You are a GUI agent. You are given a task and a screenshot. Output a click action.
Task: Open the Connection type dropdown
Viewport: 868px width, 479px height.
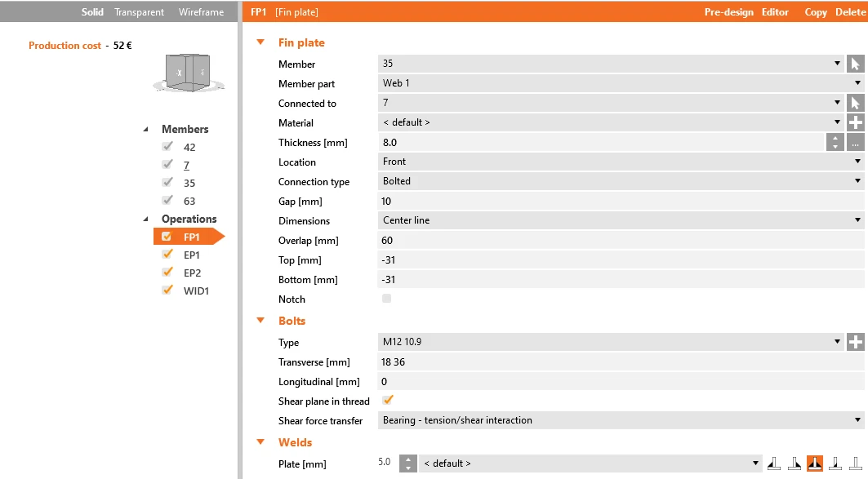[x=621, y=181]
